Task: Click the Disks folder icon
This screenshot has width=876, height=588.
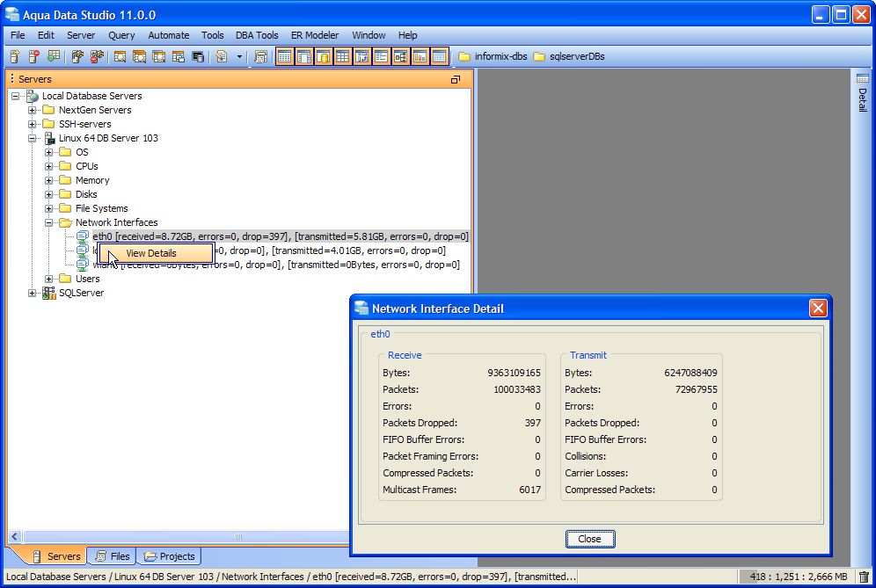Action: [x=66, y=194]
